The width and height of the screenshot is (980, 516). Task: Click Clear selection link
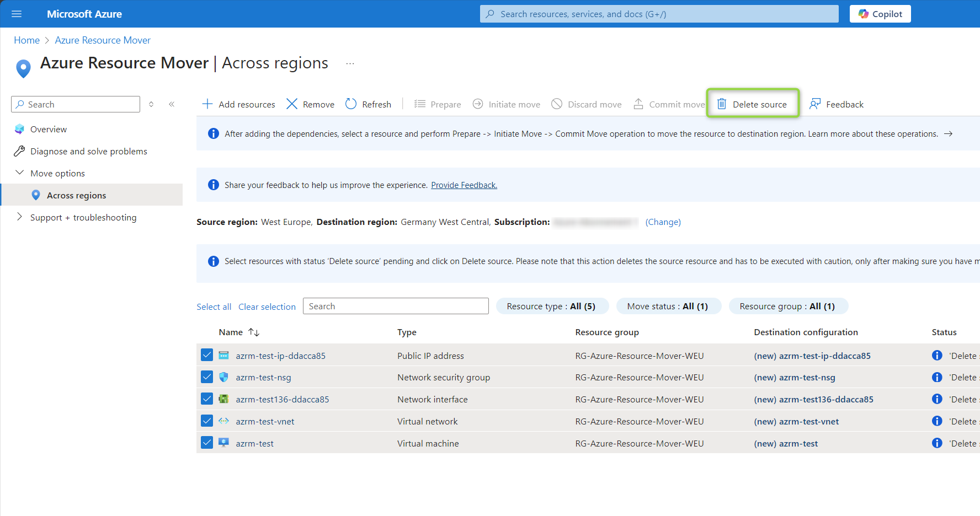pos(267,307)
